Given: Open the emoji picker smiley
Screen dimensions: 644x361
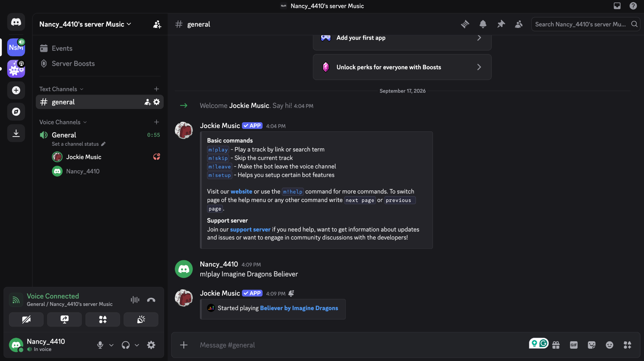Looking at the screenshot, I should 609,345.
